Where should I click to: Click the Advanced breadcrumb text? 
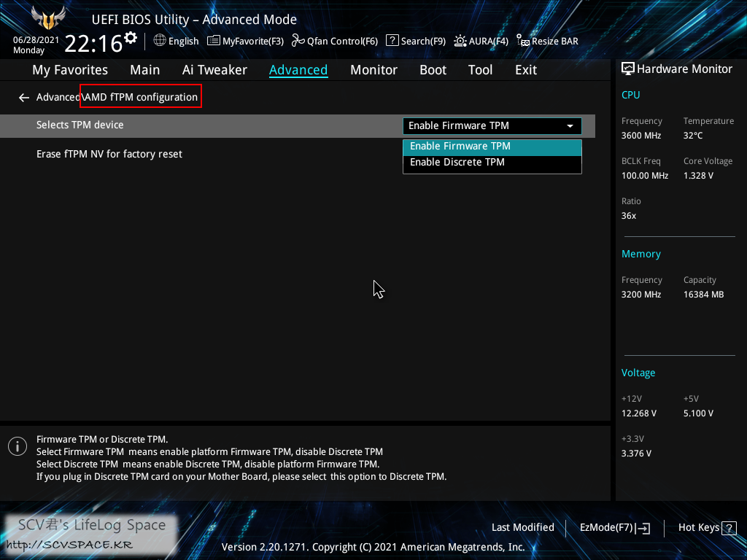pyautogui.click(x=58, y=97)
